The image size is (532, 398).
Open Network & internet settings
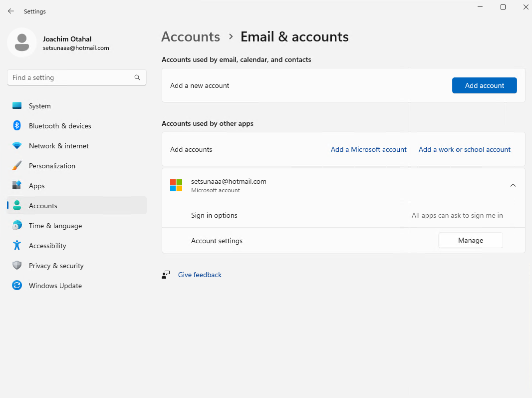tap(77, 146)
